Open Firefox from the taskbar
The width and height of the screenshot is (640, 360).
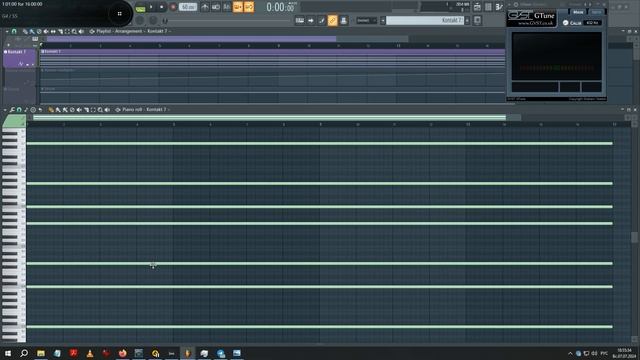122,353
